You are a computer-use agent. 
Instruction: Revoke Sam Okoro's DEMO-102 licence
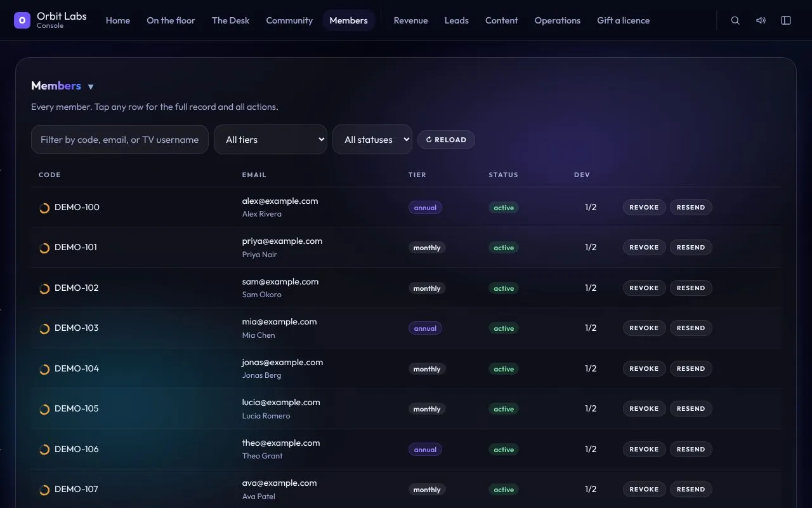[644, 288]
